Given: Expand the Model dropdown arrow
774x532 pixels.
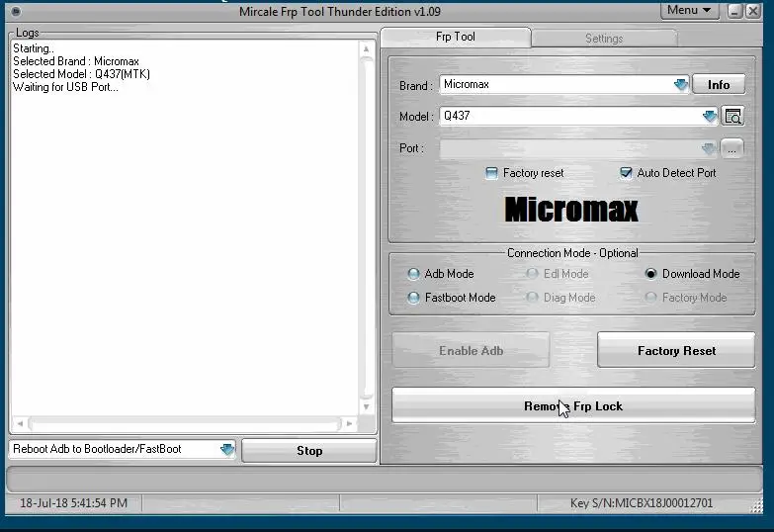Looking at the screenshot, I should (710, 116).
